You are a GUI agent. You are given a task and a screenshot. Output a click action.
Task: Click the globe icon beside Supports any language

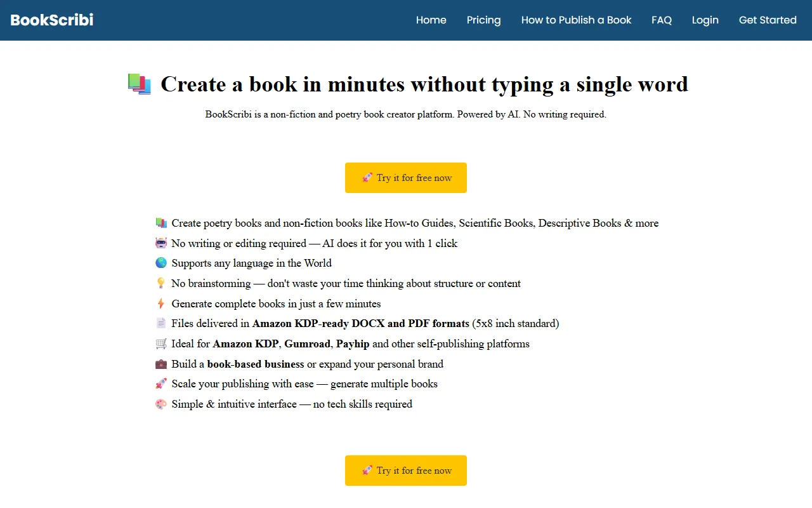tap(161, 263)
